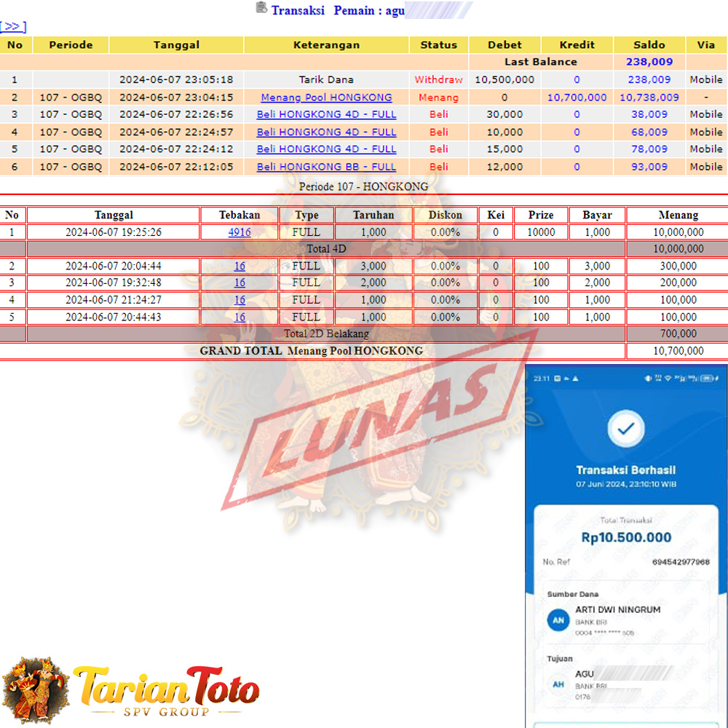Click tebakan 16 link dated 21:24:27

point(240,300)
